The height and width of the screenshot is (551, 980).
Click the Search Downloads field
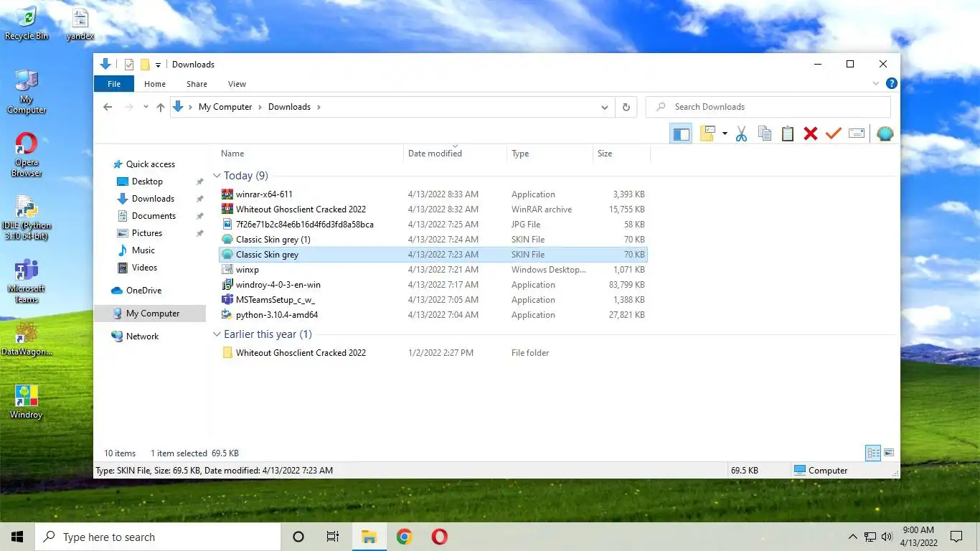(x=768, y=107)
